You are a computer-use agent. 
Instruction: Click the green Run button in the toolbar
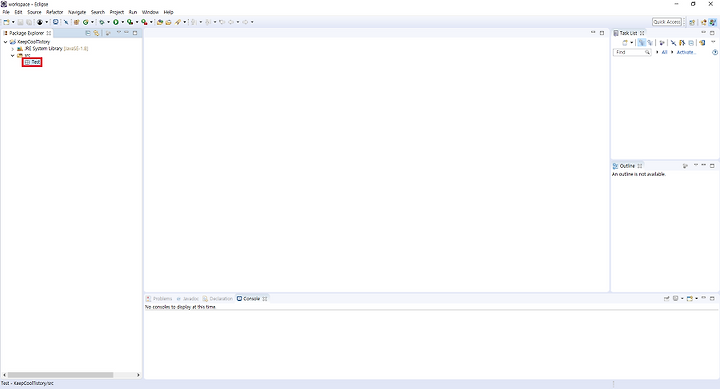point(116,22)
